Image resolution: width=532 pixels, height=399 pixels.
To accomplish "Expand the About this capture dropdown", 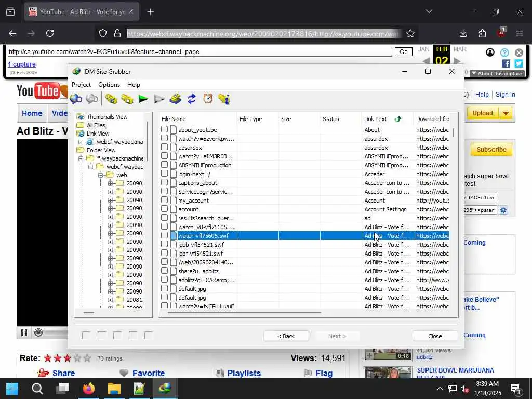I will click(497, 74).
